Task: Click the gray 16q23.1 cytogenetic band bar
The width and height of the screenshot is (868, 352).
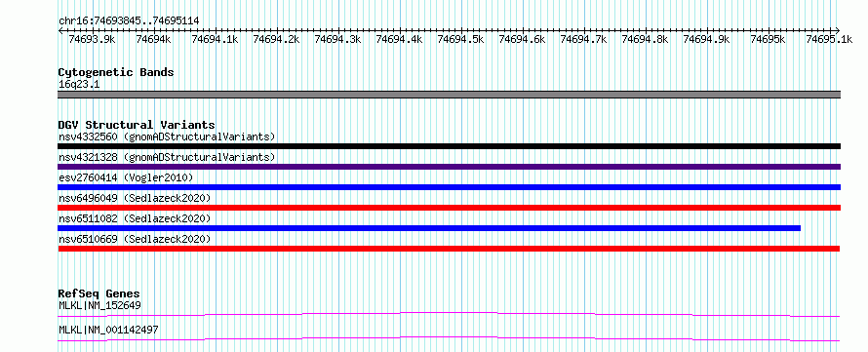Action: coord(450,95)
